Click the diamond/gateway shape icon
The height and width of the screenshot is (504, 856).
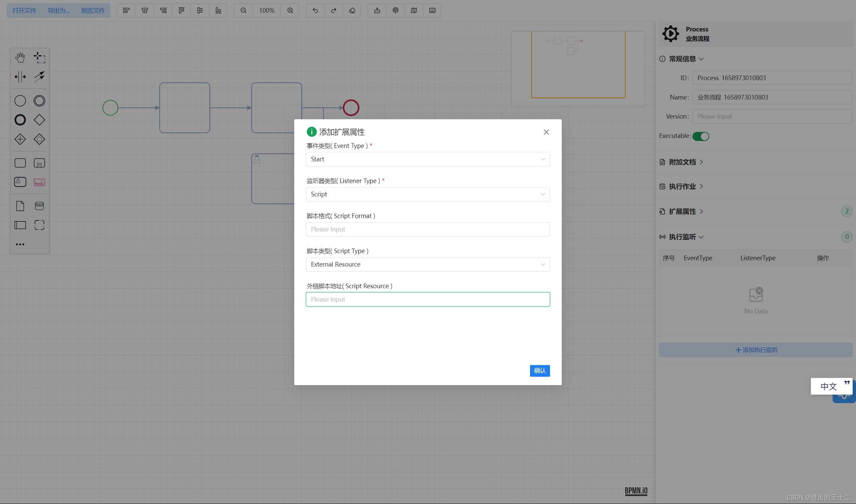point(39,119)
